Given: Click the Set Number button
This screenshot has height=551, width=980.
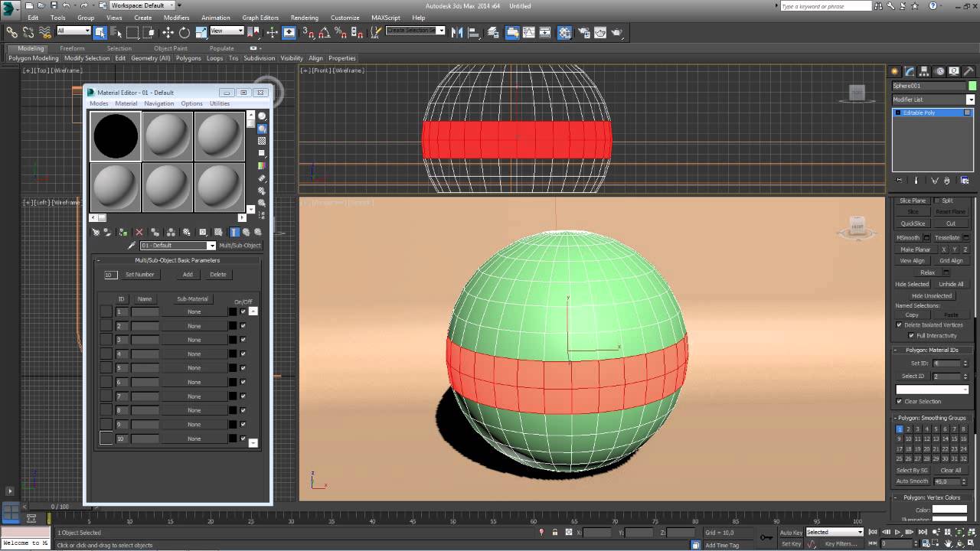Looking at the screenshot, I should pos(139,275).
